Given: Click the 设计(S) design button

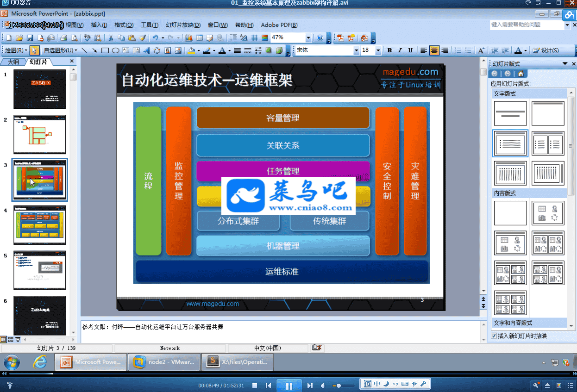Looking at the screenshot, I should point(546,50).
